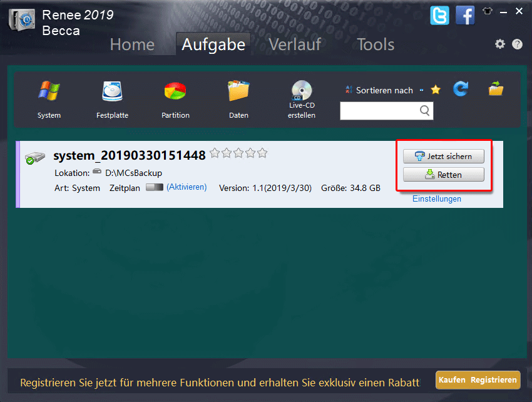Screen dimensions: 532x402
Task: Minimize the Renee Becca window
Action: point(503,13)
